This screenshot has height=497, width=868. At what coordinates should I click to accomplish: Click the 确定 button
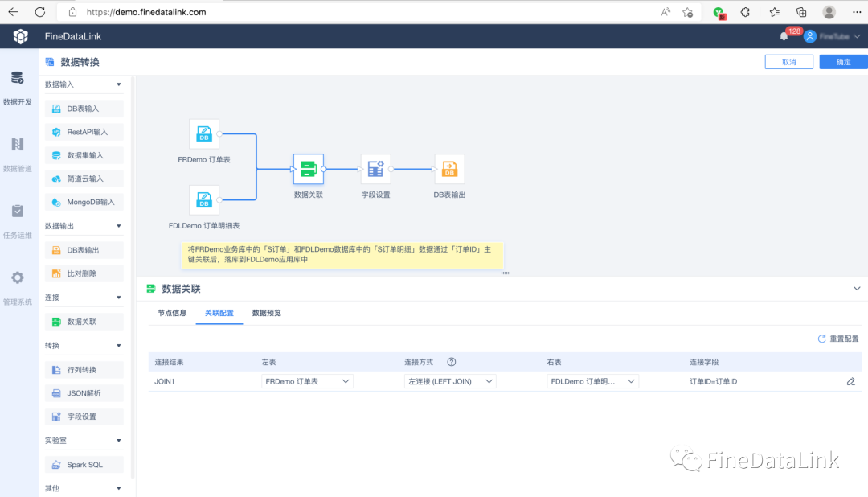(x=844, y=62)
